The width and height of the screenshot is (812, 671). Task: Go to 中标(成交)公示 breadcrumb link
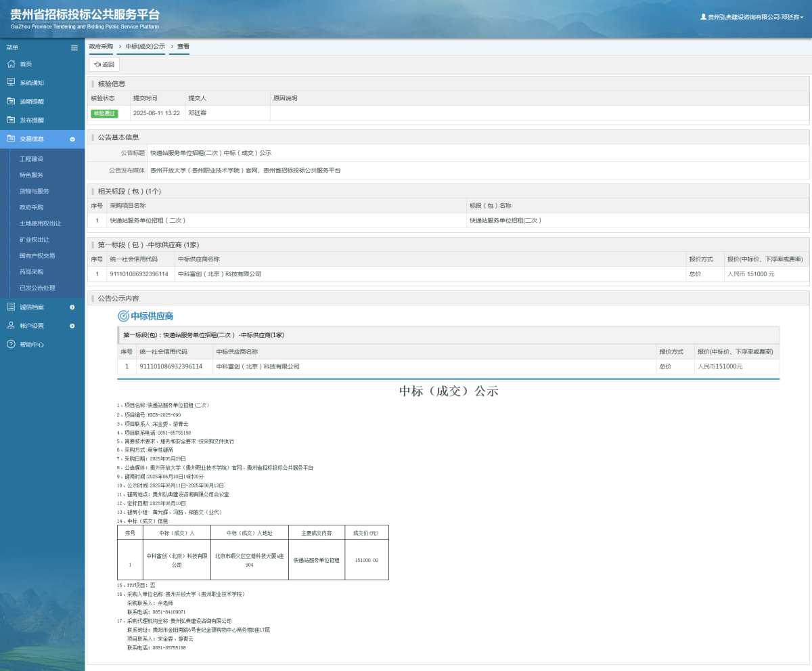145,47
